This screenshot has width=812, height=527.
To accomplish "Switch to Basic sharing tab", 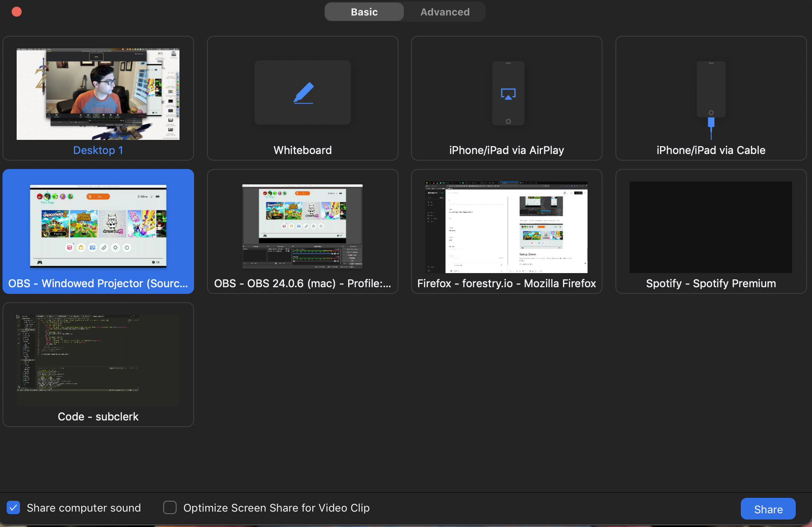I will pyautogui.click(x=364, y=11).
